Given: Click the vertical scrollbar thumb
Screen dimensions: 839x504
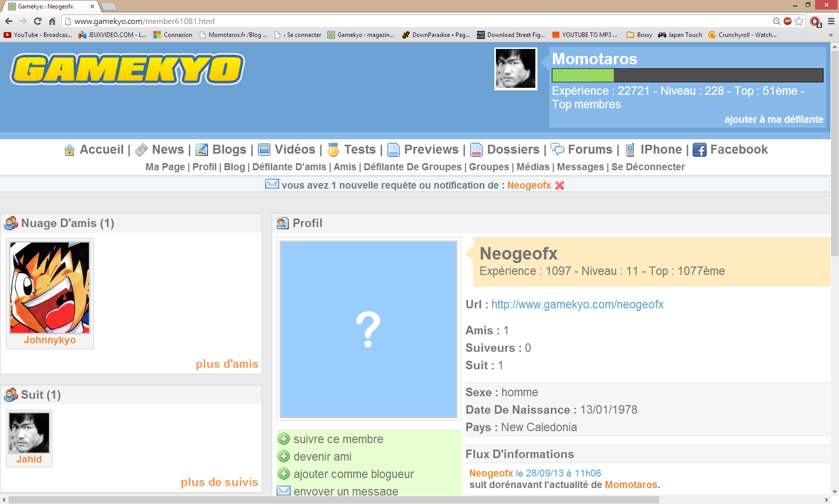Looking at the screenshot, I should click(x=835, y=154).
